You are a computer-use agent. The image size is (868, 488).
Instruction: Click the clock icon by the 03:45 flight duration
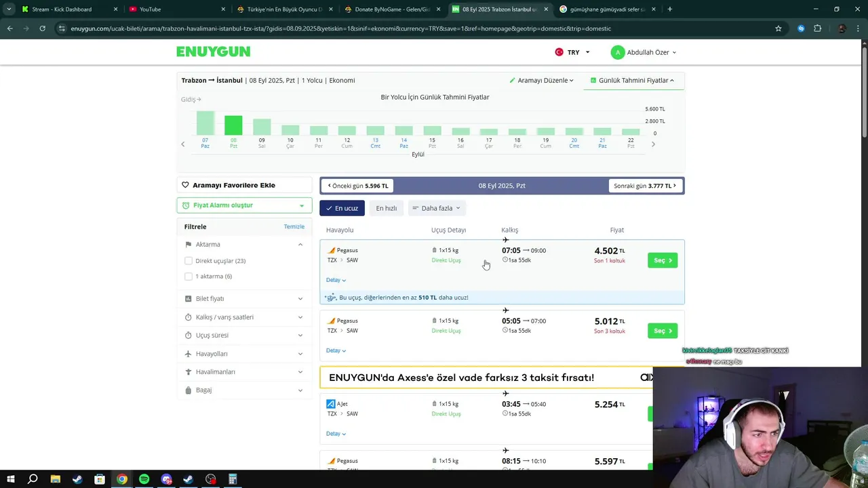[505, 413]
